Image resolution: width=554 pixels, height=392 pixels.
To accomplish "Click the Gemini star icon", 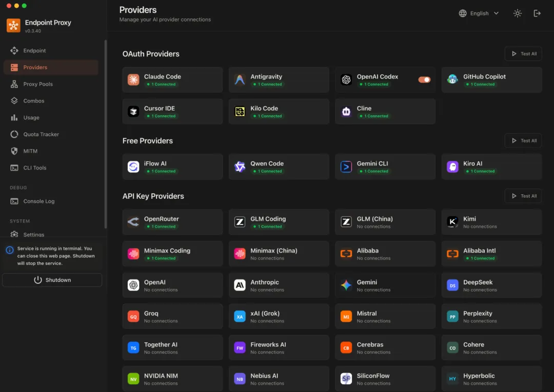I will click(346, 285).
